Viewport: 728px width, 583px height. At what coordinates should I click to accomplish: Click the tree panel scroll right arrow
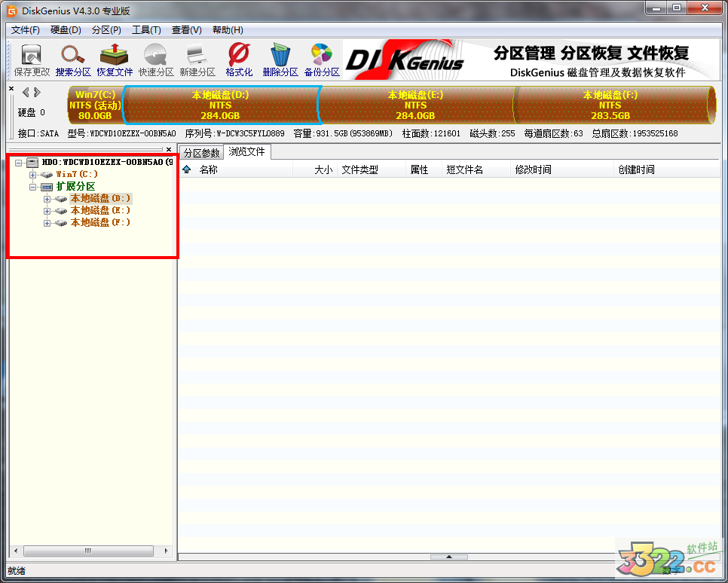pos(167,551)
